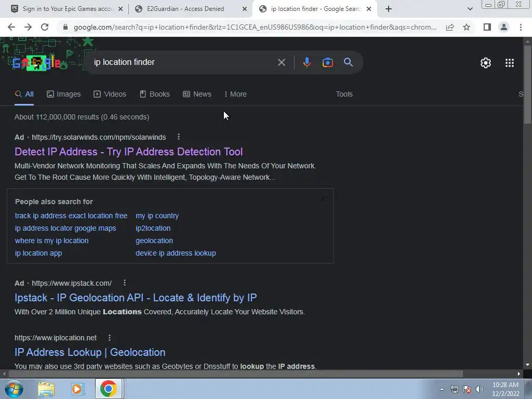Click the network tray icon
532x399 pixels.
click(x=454, y=389)
